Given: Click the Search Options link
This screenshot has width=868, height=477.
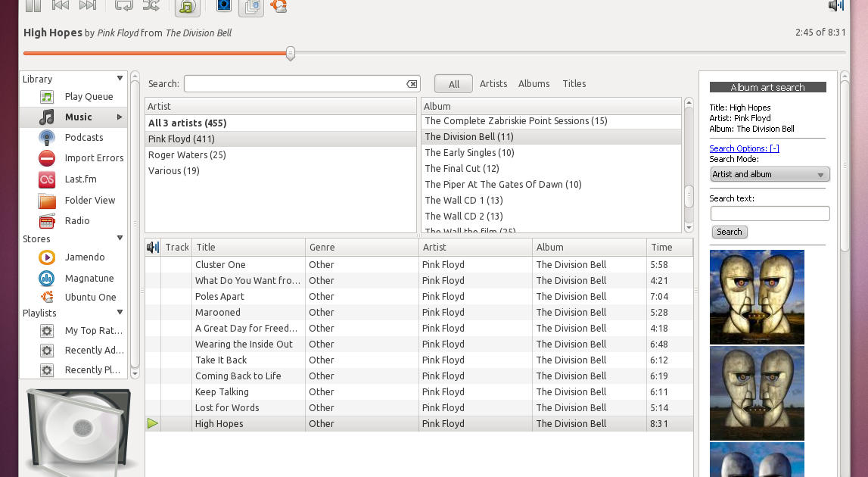Looking at the screenshot, I should pyautogui.click(x=744, y=148).
